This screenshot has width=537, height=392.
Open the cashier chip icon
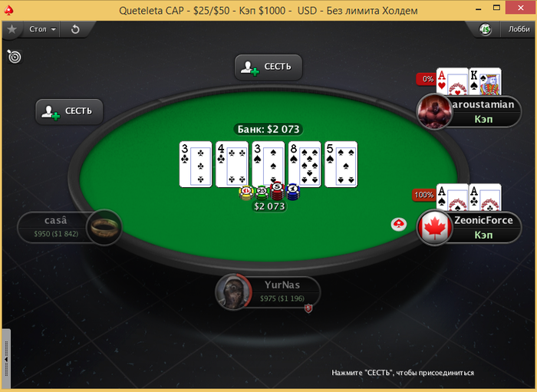coord(486,30)
